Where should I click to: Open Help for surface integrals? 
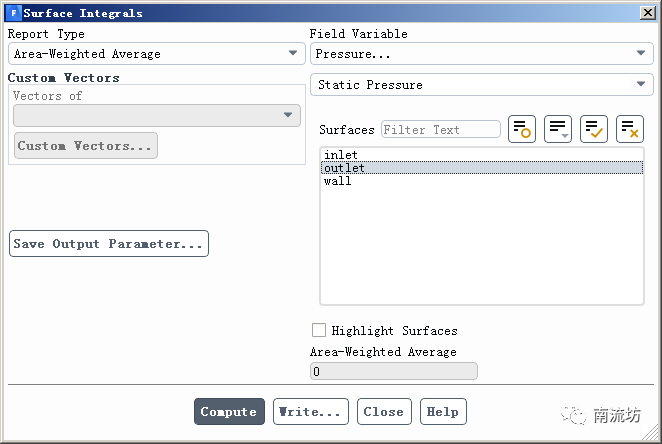pyautogui.click(x=442, y=411)
